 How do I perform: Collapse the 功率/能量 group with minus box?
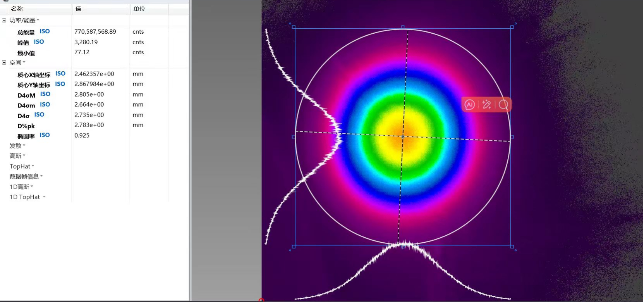4,20
